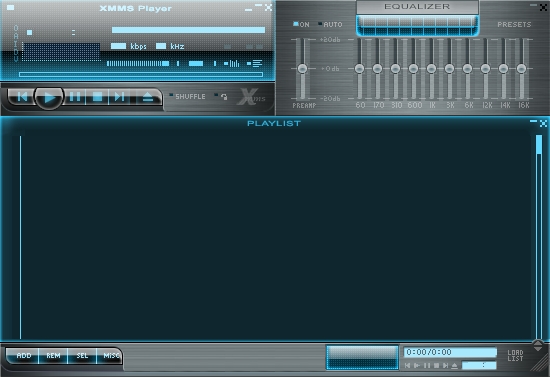
Task: Open the playlist MISC menu
Action: coord(110,356)
